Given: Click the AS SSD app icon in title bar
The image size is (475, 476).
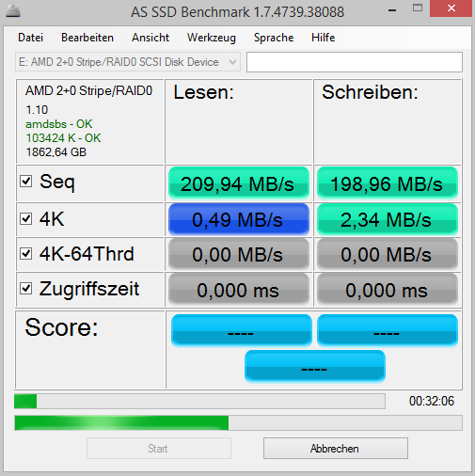Looking at the screenshot, I should point(13,11).
